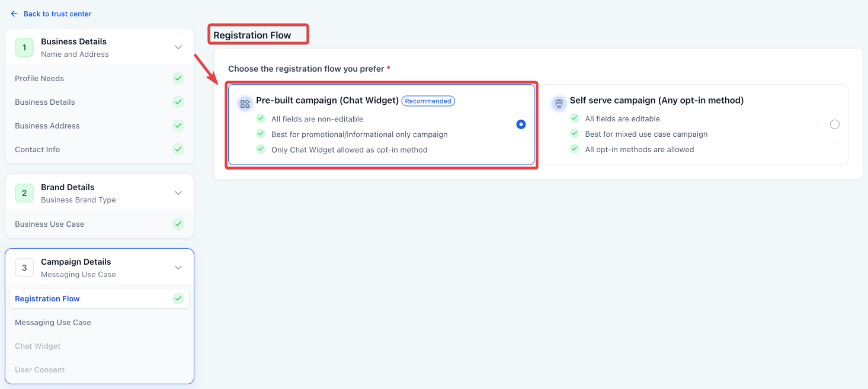Viewport: 868px width, 389px height.
Task: Click the Pre-built campaign widget icon
Action: (x=245, y=104)
